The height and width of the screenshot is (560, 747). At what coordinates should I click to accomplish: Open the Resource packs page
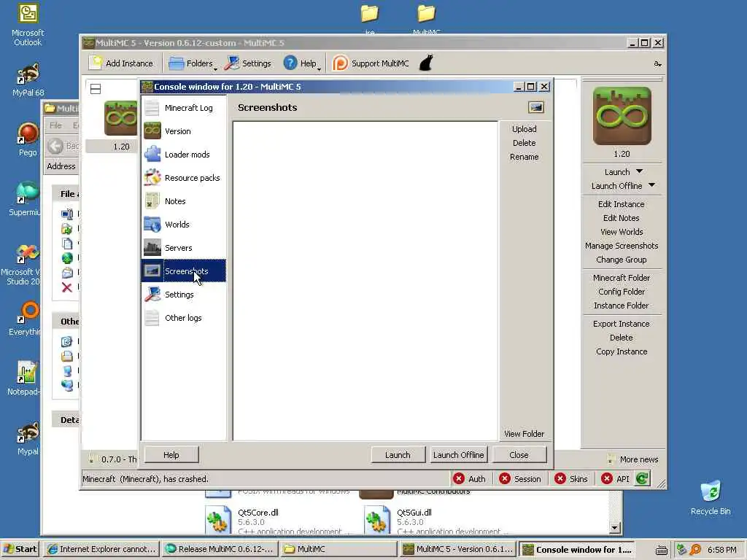(x=183, y=178)
